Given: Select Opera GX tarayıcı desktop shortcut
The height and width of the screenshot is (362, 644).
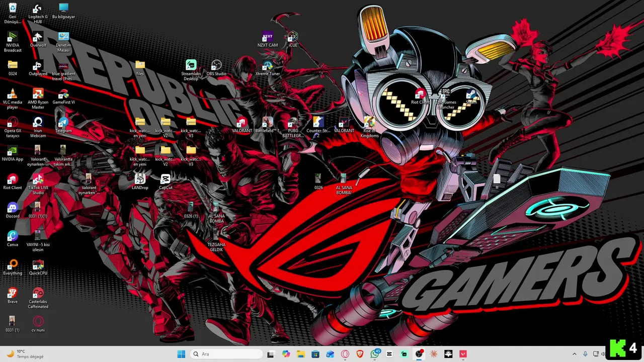Looking at the screenshot, I should [13, 127].
